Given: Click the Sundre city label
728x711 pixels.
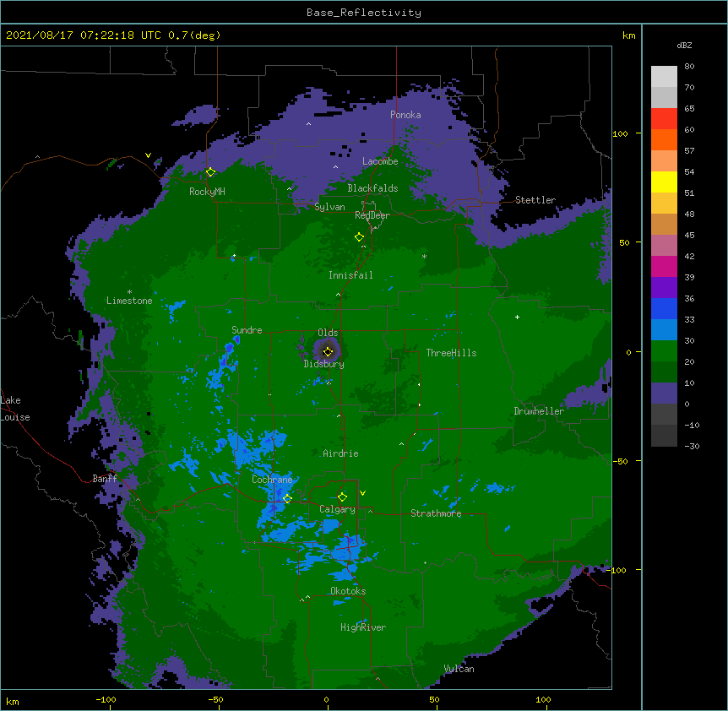Looking at the screenshot, I should pyautogui.click(x=247, y=330).
